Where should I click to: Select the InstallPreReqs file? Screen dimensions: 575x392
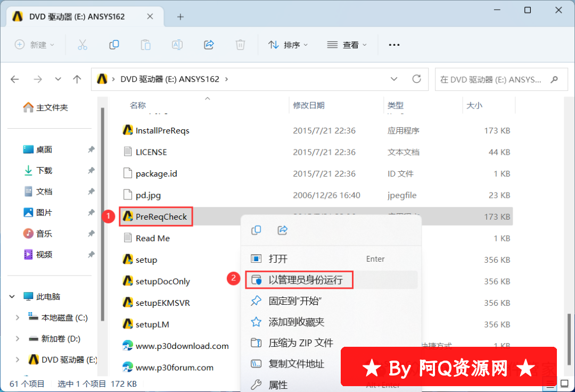point(156,130)
